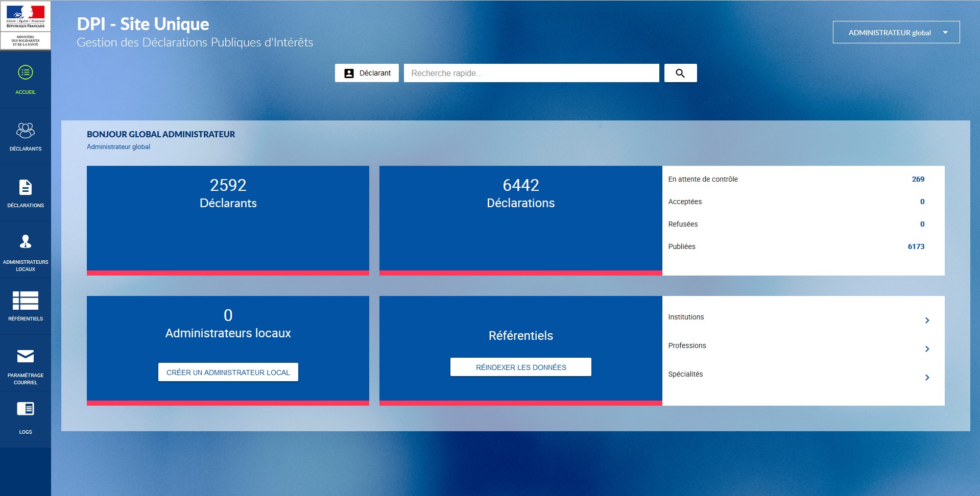The image size is (980, 496).
Task: Click the DÉCLARATIONS sidebar label
Action: (x=26, y=206)
